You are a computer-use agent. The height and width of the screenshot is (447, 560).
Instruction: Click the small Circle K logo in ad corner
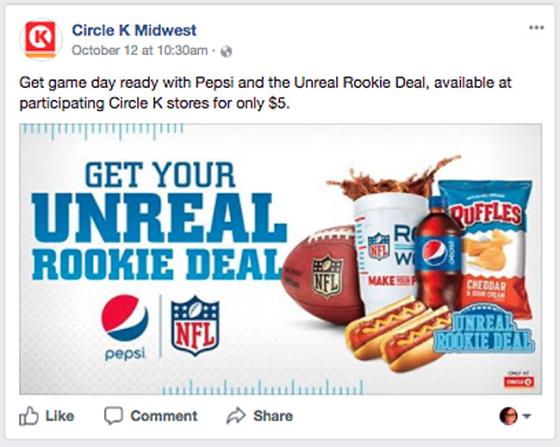pyautogui.click(x=519, y=380)
